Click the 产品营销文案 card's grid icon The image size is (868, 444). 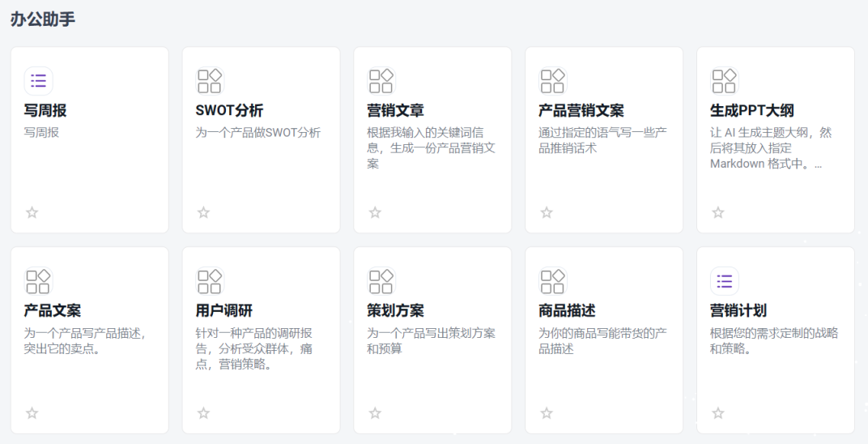pos(553,81)
